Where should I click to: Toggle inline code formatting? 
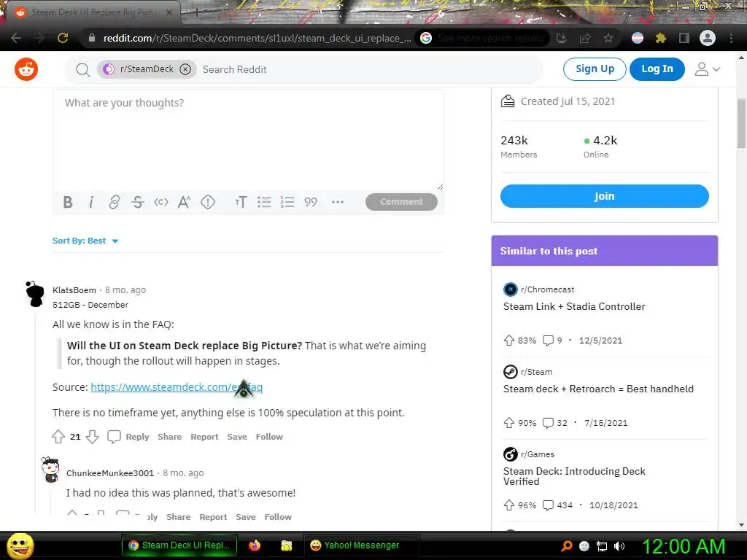[161, 202]
